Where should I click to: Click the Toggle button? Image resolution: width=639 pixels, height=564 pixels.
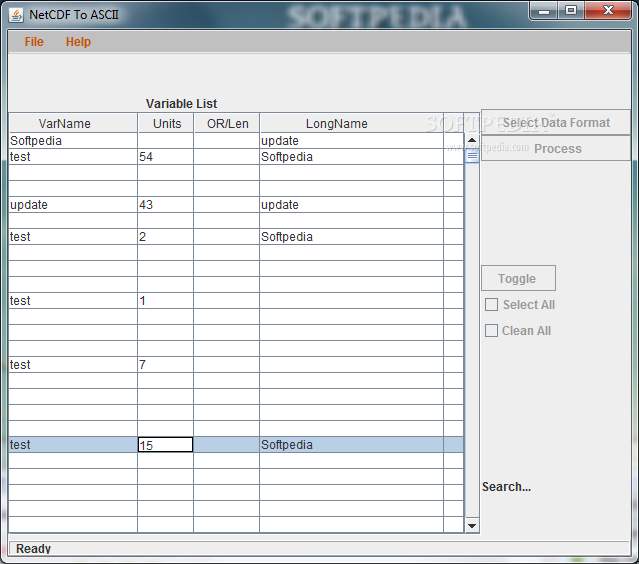518,278
